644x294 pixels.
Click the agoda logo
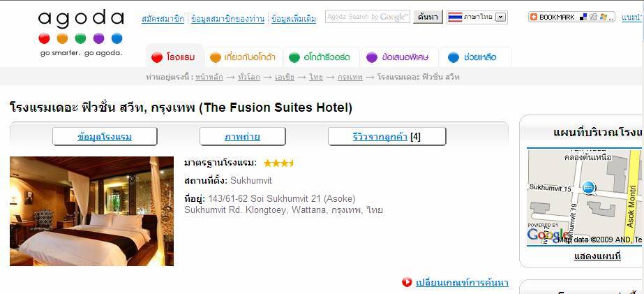pos(81,33)
